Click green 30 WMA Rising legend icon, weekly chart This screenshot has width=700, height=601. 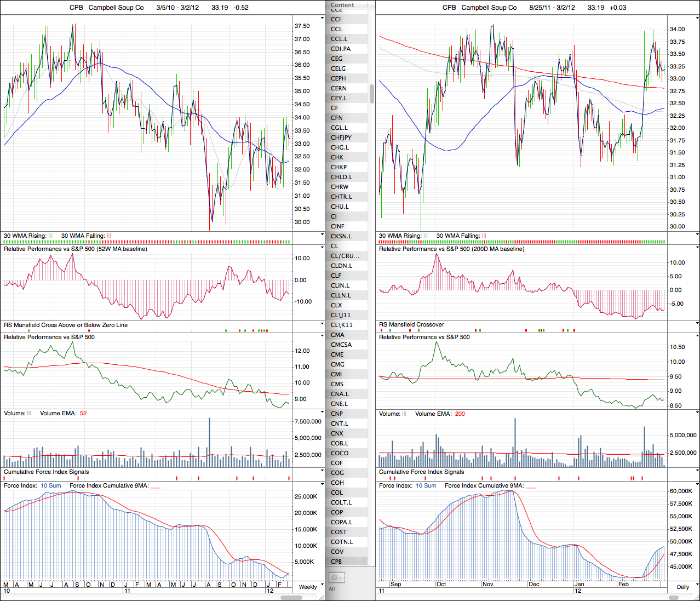coord(51,236)
